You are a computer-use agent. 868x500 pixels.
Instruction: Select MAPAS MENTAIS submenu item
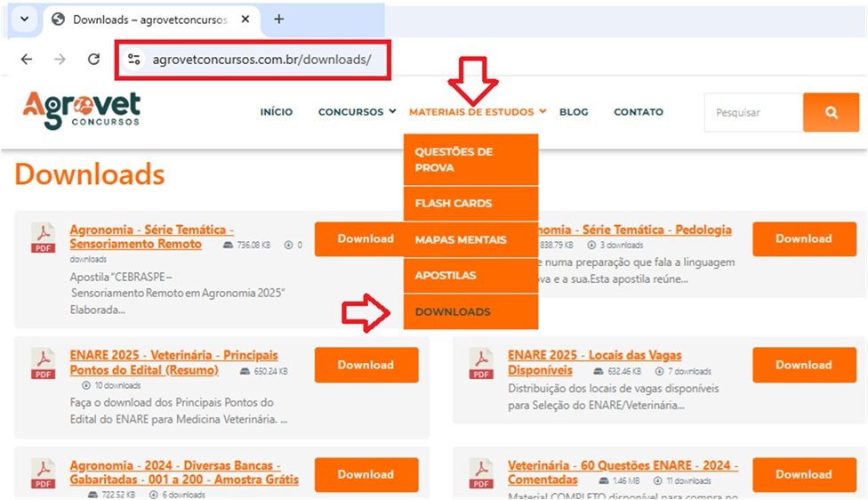pyautogui.click(x=470, y=239)
